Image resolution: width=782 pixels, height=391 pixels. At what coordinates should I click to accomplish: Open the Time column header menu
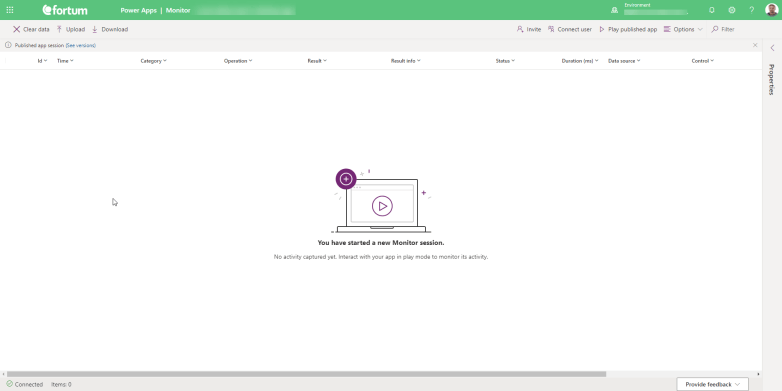65,61
